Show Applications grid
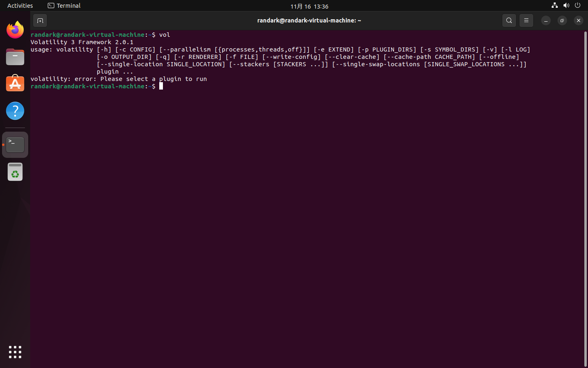The width and height of the screenshot is (588, 368). click(x=15, y=352)
